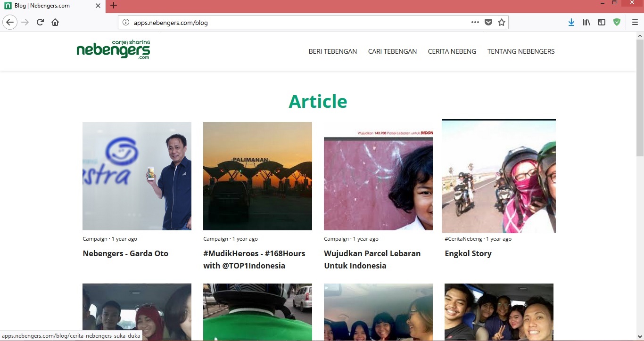Image resolution: width=644 pixels, height=341 pixels.
Task: Open the Firefox hamburger menu
Action: tap(635, 22)
